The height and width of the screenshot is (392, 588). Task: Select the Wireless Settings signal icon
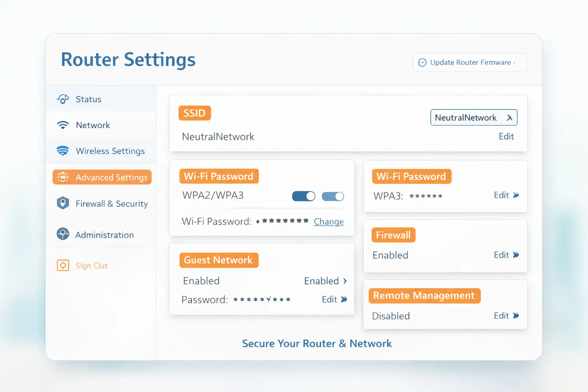click(x=62, y=151)
